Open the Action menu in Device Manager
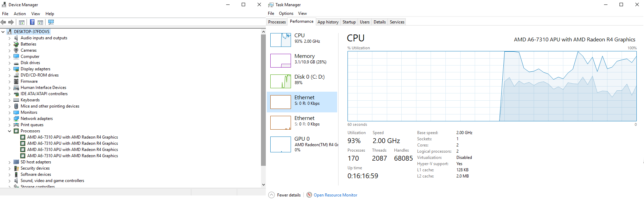 pyautogui.click(x=20, y=14)
